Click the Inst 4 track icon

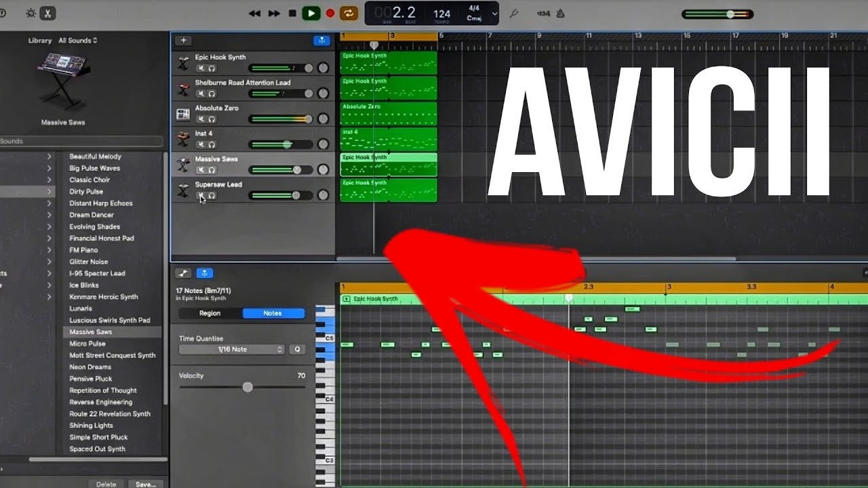183,140
